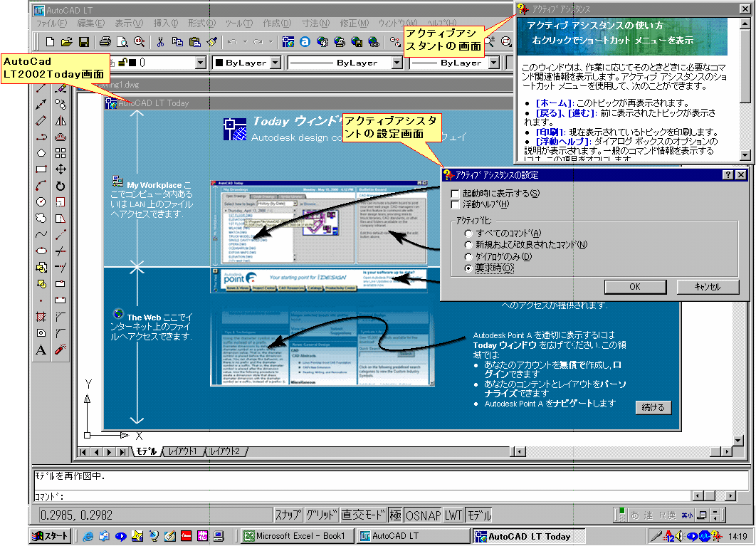Screen dimensions: 756x546
Task: Paste from clipboard using the toolbar icon
Action: (x=195, y=42)
